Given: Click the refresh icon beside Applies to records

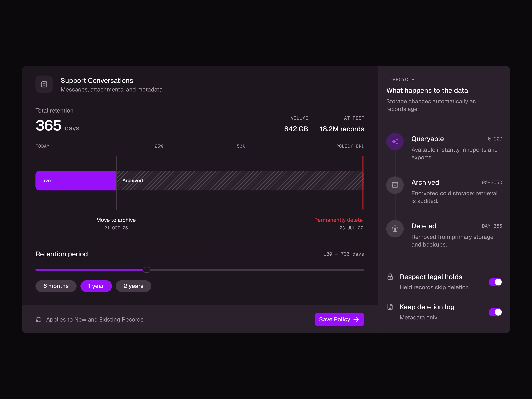Looking at the screenshot, I should pyautogui.click(x=39, y=320).
